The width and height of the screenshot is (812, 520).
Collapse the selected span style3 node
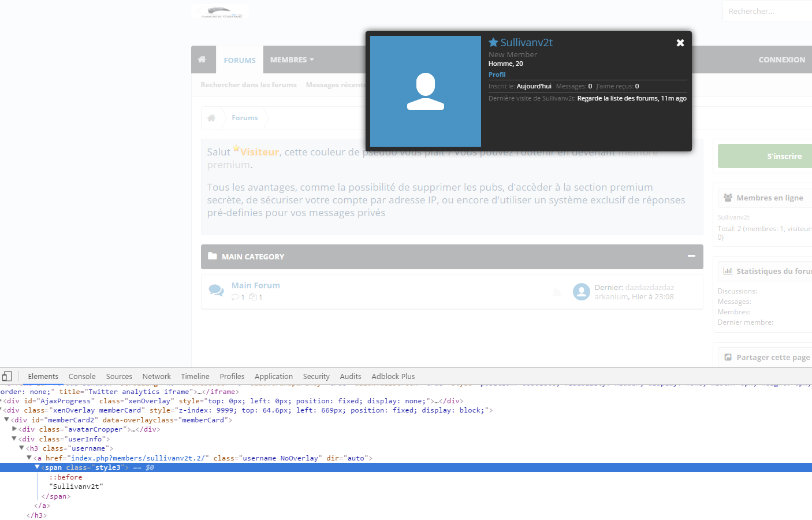tap(38, 467)
